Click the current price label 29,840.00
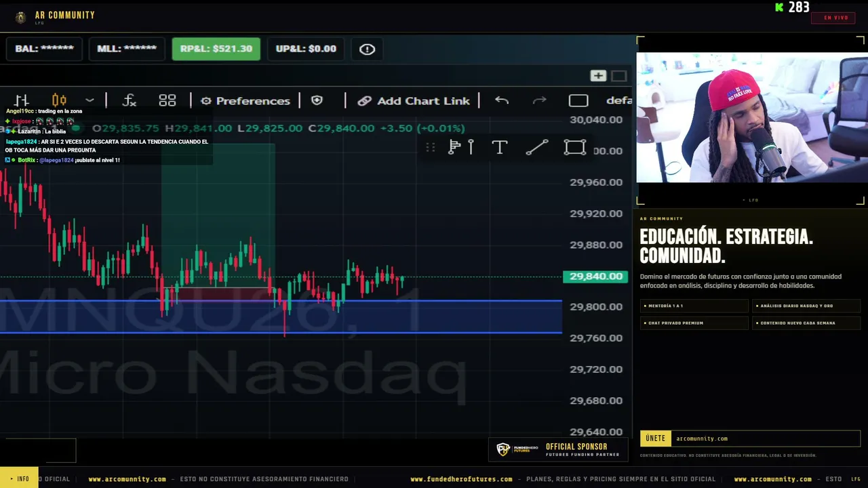868x488 pixels. pyautogui.click(x=596, y=277)
